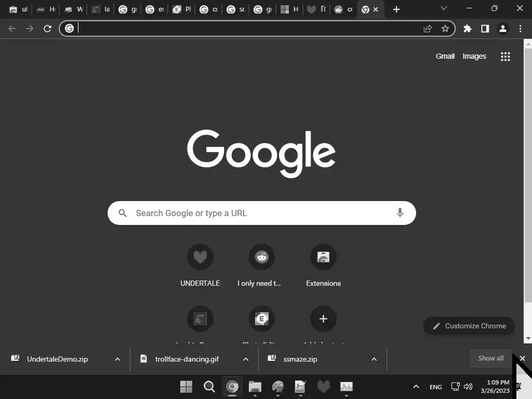Open the heart Undertale taskbar app
The image size is (532, 399).
click(x=324, y=387)
